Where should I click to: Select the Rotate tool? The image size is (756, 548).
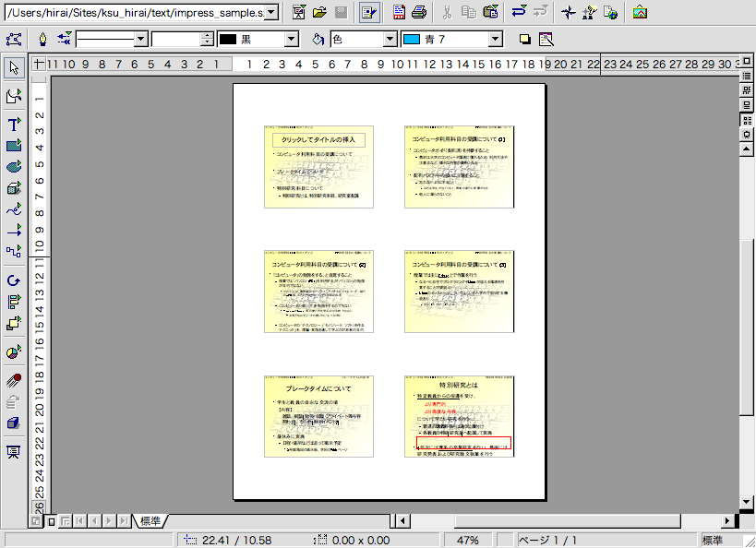click(14, 281)
